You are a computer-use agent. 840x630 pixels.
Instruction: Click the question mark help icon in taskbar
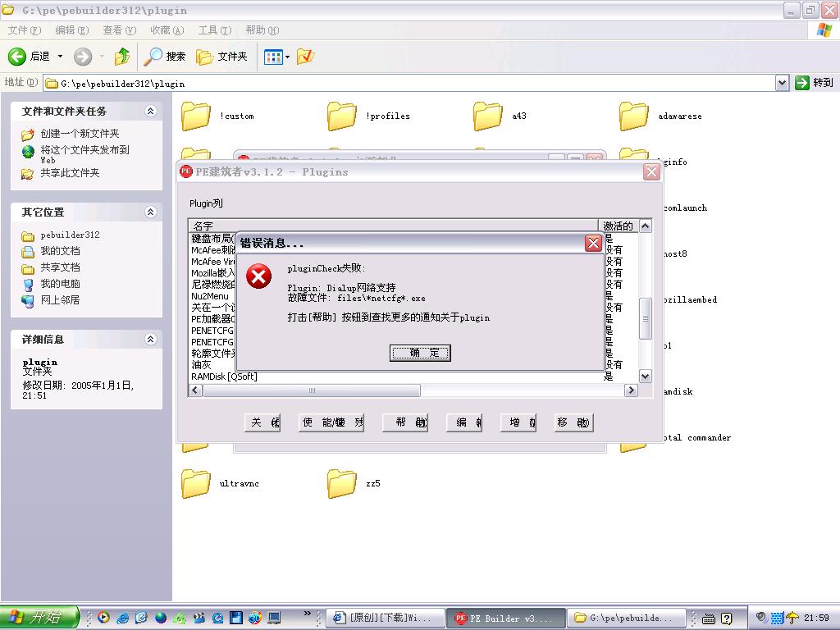pyautogui.click(x=727, y=619)
